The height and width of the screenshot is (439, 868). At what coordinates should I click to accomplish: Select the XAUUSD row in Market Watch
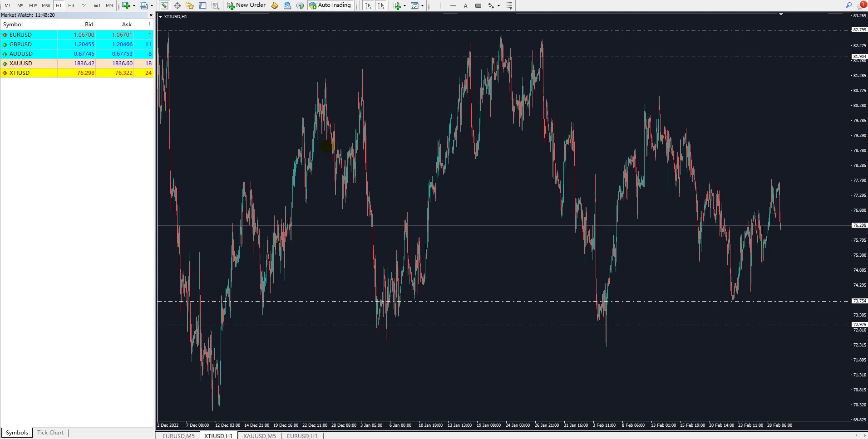(77, 63)
